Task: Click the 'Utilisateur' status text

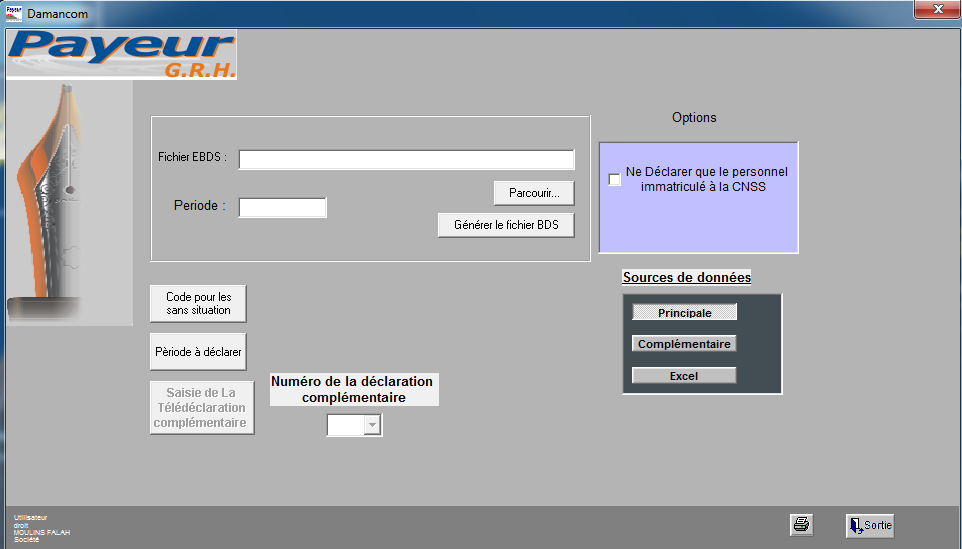Action: click(31, 518)
